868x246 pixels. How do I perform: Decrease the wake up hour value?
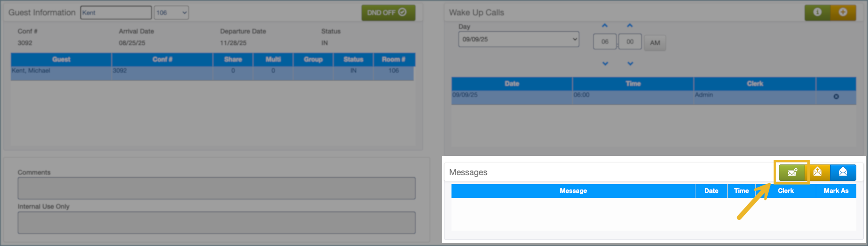605,63
